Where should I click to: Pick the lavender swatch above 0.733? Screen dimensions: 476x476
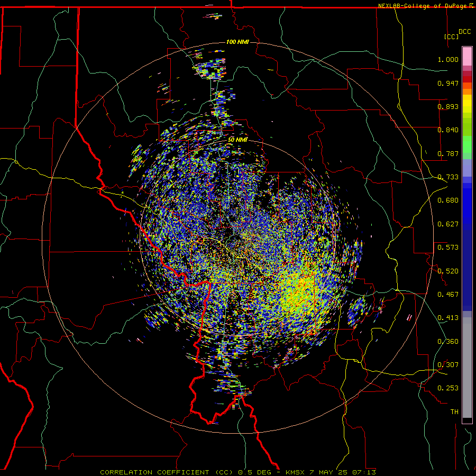[x=467, y=168]
